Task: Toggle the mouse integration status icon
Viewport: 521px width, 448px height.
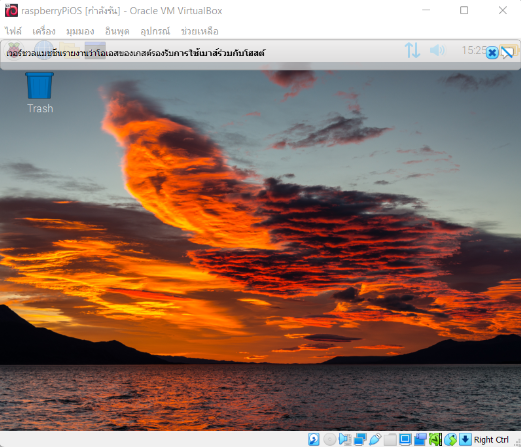Action: point(450,439)
